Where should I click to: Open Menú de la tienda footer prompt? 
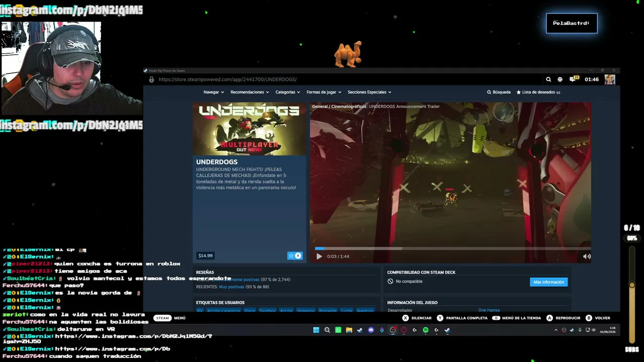click(x=517, y=318)
